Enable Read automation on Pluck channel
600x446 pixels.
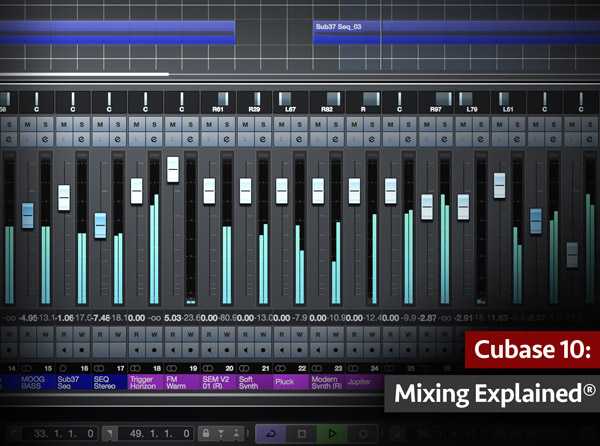pos(281,334)
